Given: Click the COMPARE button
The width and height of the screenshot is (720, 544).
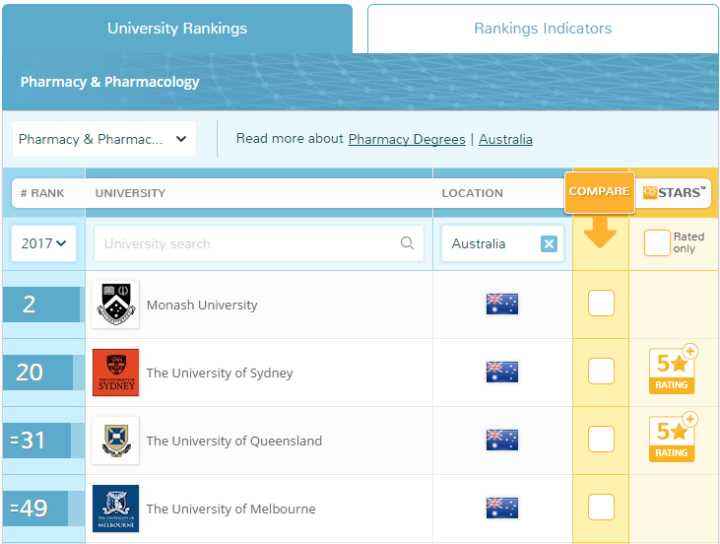Looking at the screenshot, I should pos(599,192).
